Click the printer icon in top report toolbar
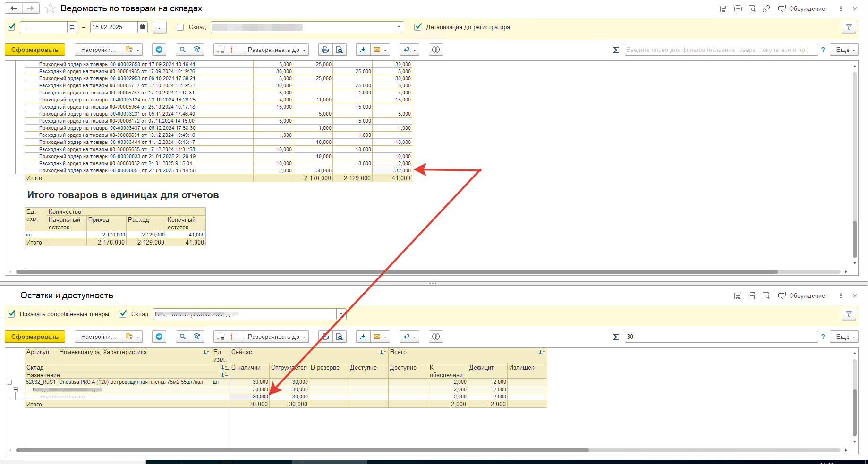 [x=325, y=50]
